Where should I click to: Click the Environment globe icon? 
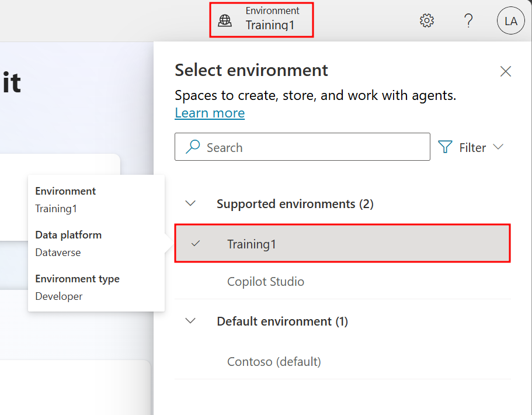point(225,21)
